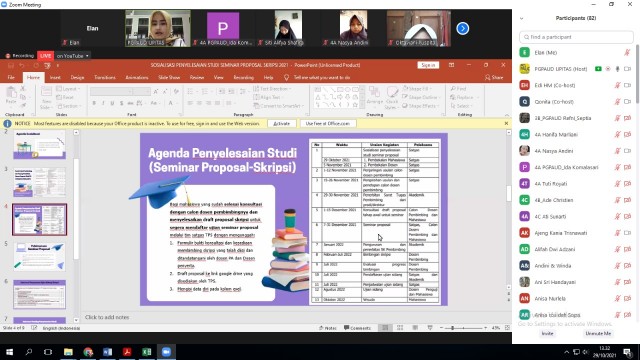
Task: Click zoom out minus button in status bar
Action: (441, 328)
